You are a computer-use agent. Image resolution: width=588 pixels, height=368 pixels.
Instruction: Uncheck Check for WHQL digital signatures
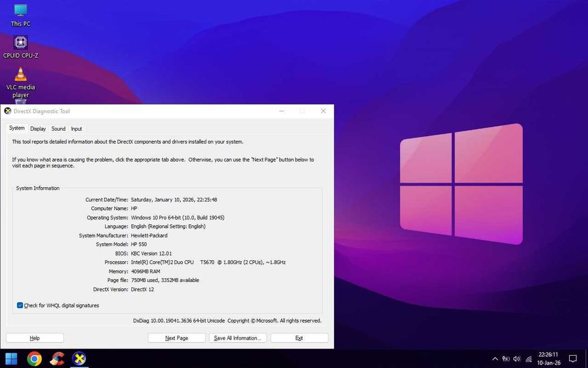coord(20,305)
